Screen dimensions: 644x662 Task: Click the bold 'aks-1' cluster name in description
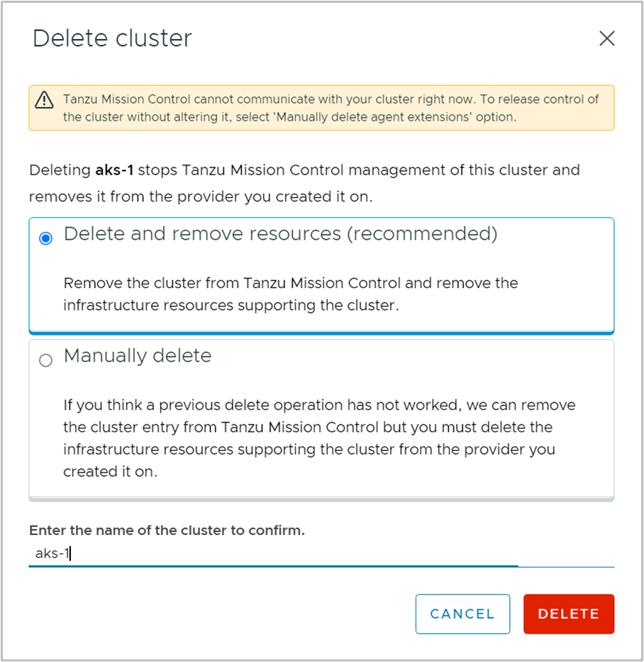coord(113,170)
